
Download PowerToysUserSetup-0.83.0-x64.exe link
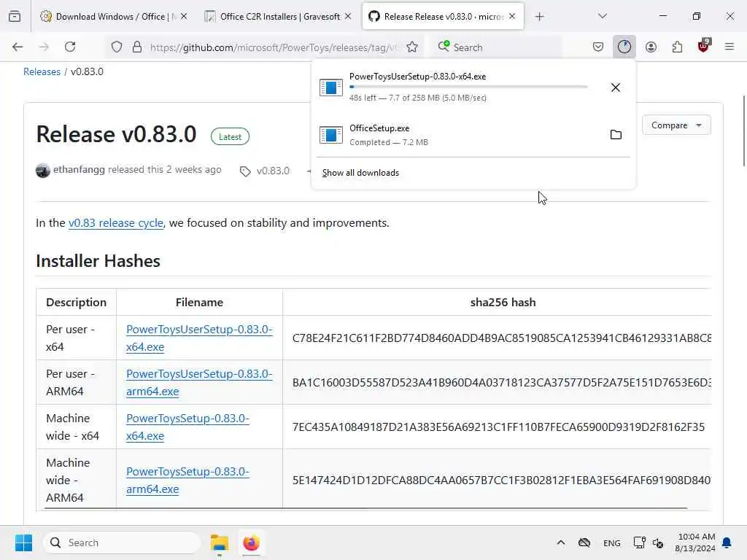point(199,338)
